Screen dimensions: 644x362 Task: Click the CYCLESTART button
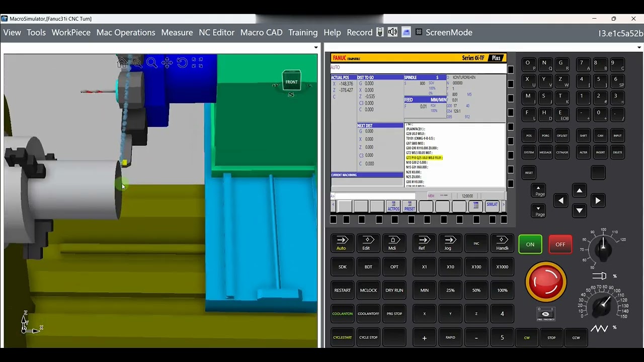pyautogui.click(x=342, y=337)
